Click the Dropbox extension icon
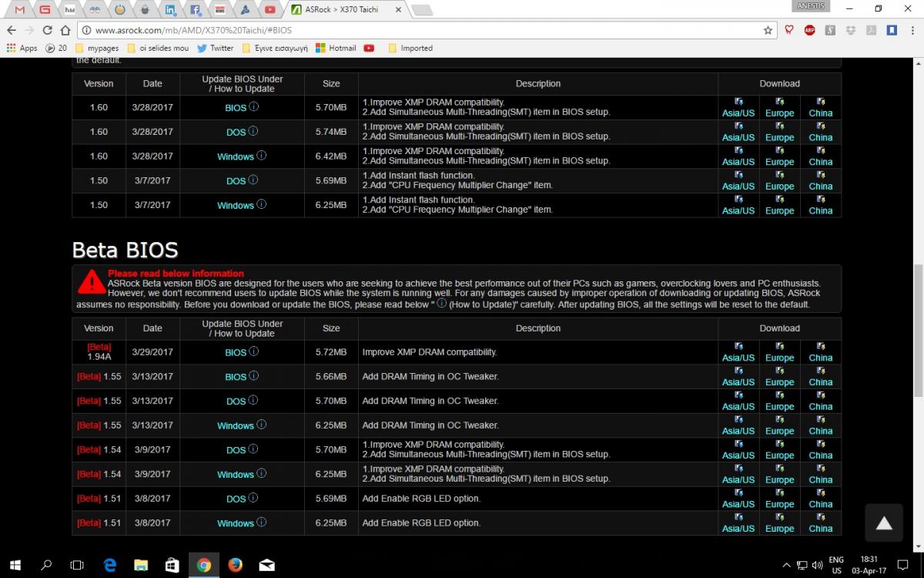The height and width of the screenshot is (578, 924). tap(850, 30)
